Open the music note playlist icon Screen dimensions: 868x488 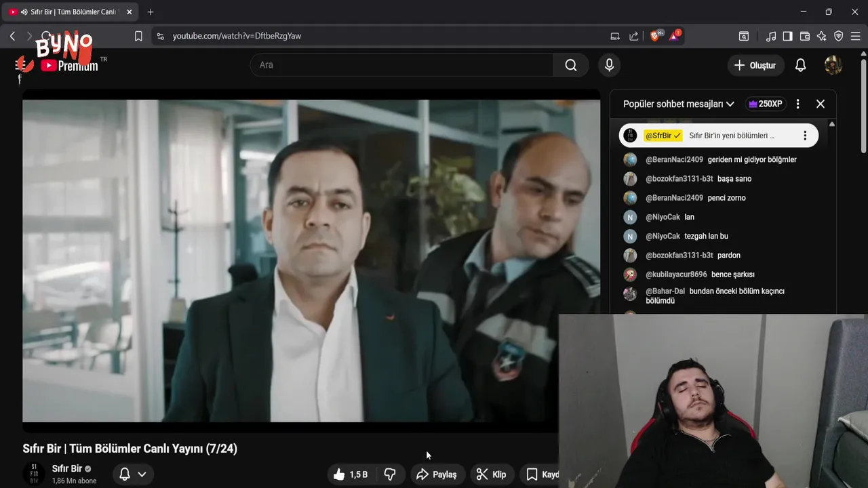(x=771, y=36)
